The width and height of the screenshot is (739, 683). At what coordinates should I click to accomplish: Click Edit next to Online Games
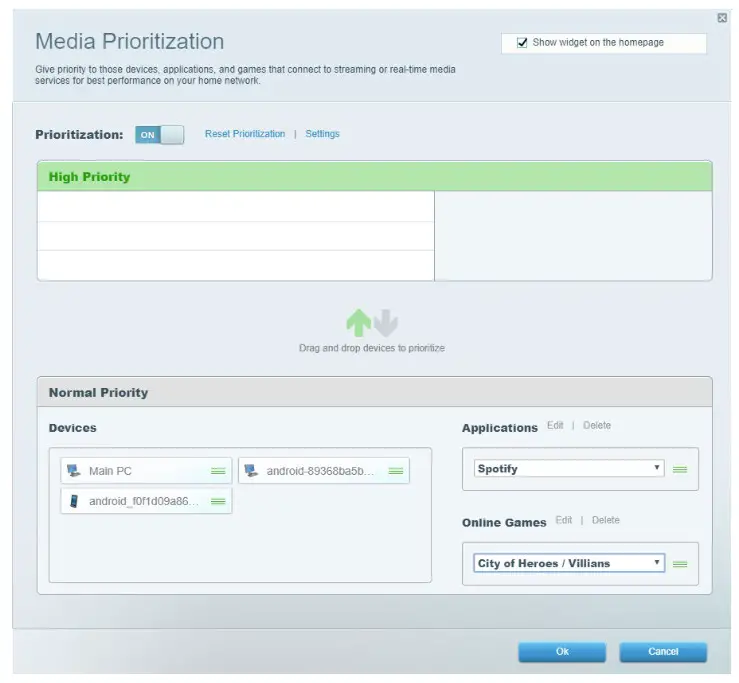point(564,520)
